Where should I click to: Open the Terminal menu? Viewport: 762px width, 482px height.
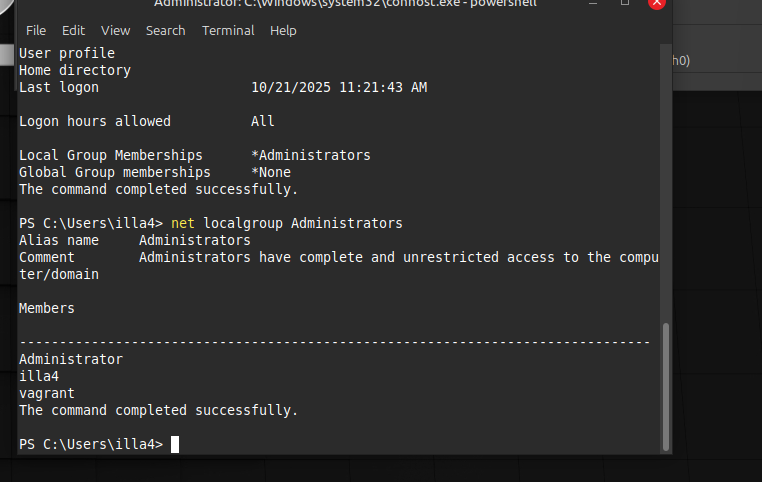pyautogui.click(x=228, y=30)
